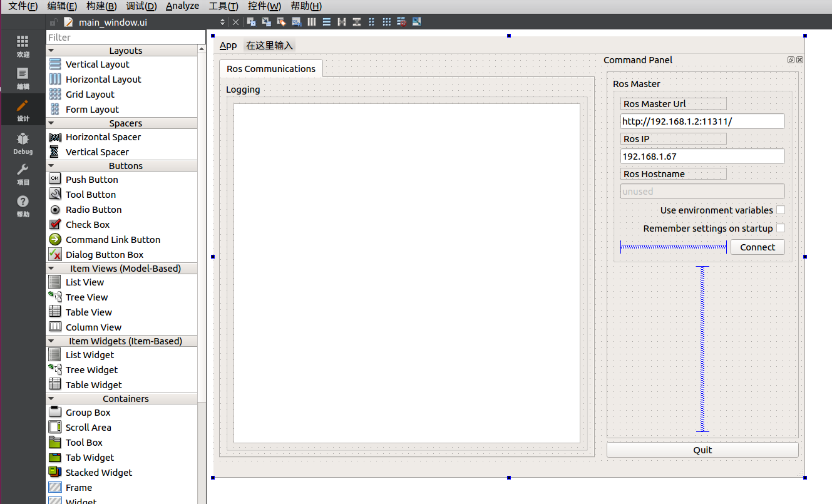Viewport: 832px width, 504px height.
Task: Click the Quit button
Action: tap(702, 450)
